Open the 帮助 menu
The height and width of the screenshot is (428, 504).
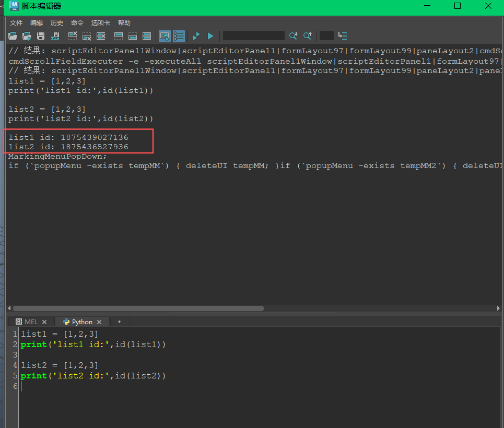coord(124,23)
